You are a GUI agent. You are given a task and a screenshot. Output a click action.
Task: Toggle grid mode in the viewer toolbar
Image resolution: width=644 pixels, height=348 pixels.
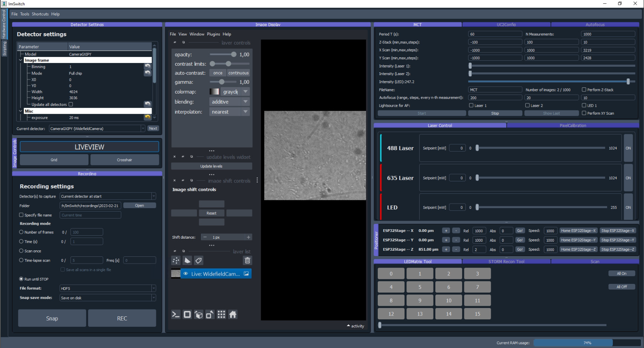(221, 314)
